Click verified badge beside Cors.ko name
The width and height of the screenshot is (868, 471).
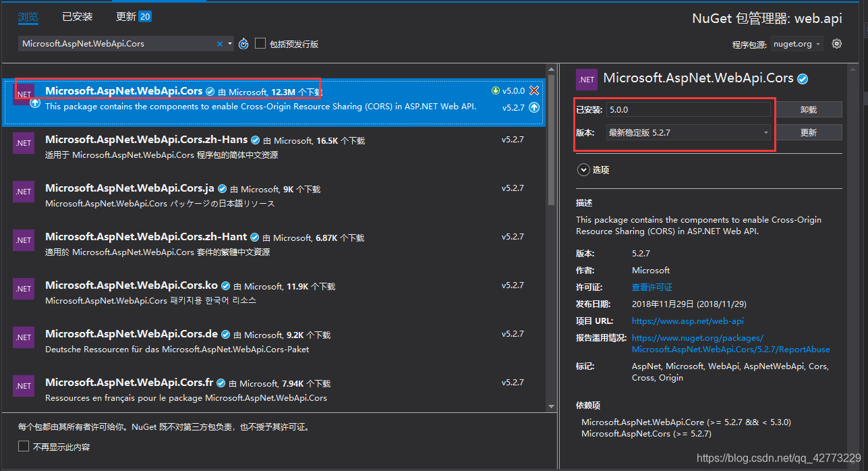coord(225,286)
